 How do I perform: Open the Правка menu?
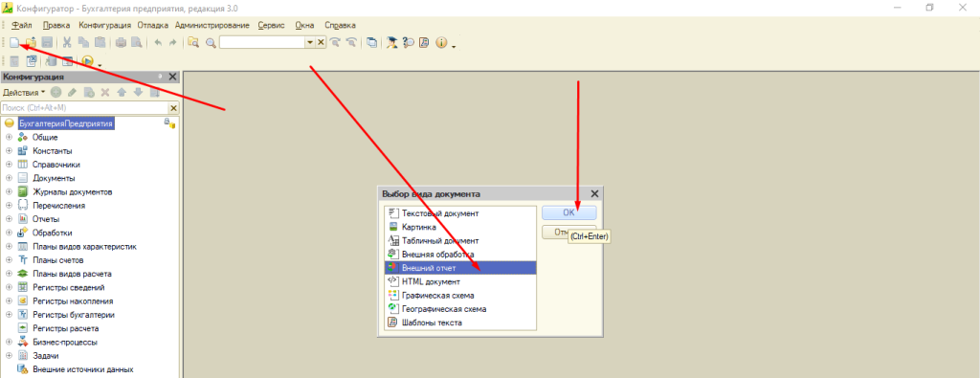coord(56,26)
